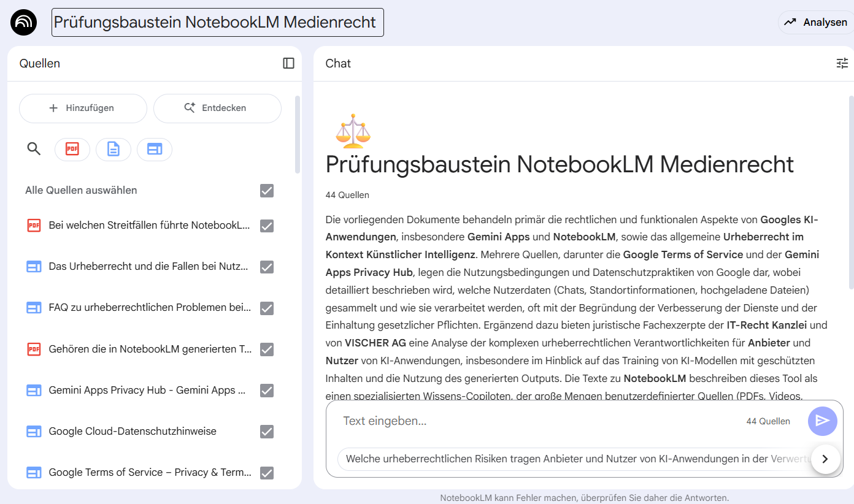This screenshot has height=504, width=854.
Task: Deselect the Gemini Apps Privacy Hub source
Action: 267,391
